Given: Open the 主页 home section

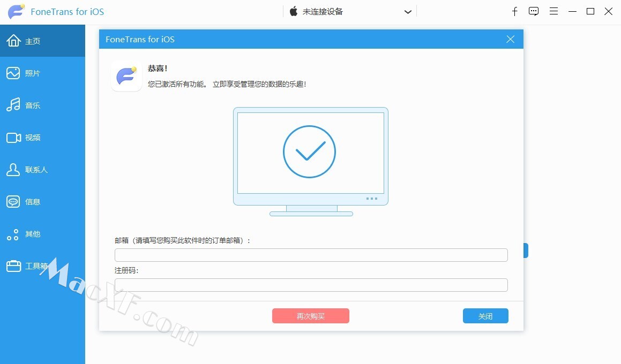Looking at the screenshot, I should tap(42, 41).
